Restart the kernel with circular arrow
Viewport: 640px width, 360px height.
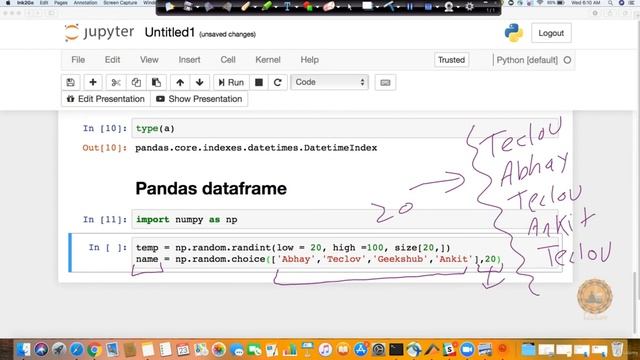pos(278,82)
